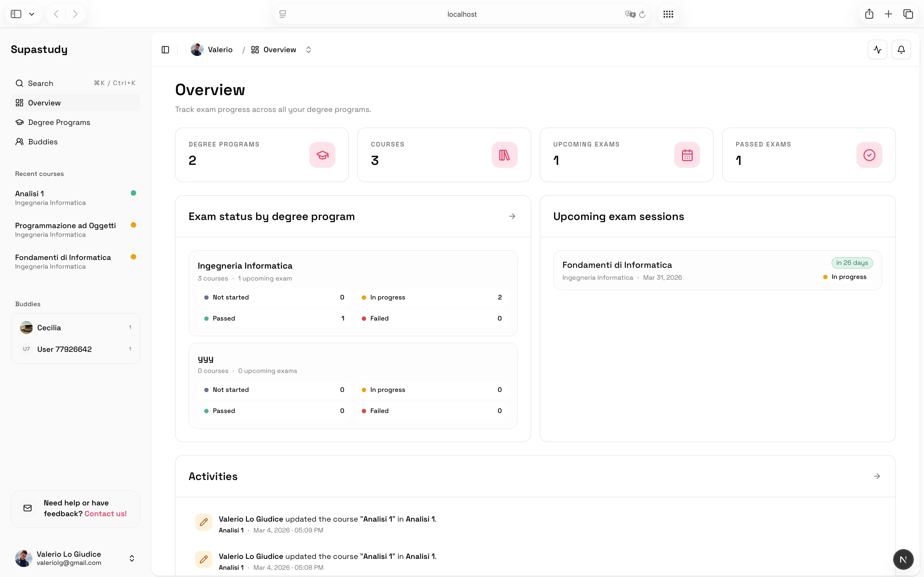Open search in the Supastudy sidebar

pyautogui.click(x=41, y=83)
